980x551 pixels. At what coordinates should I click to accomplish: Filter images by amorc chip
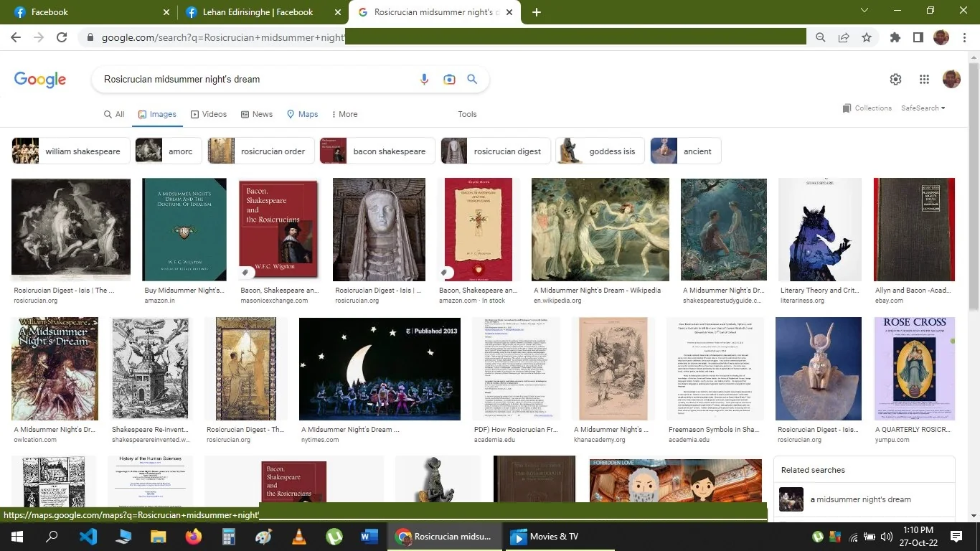[169, 151]
